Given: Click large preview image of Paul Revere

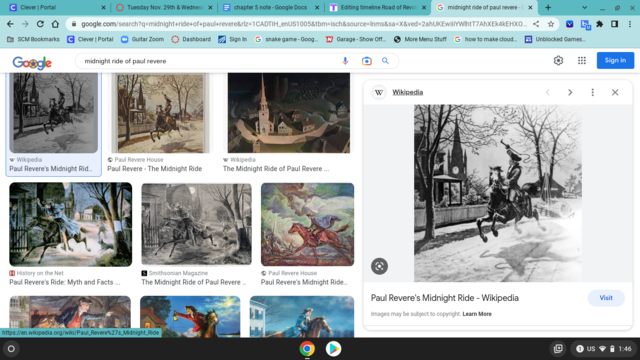Looking at the screenshot, I should click(x=498, y=193).
